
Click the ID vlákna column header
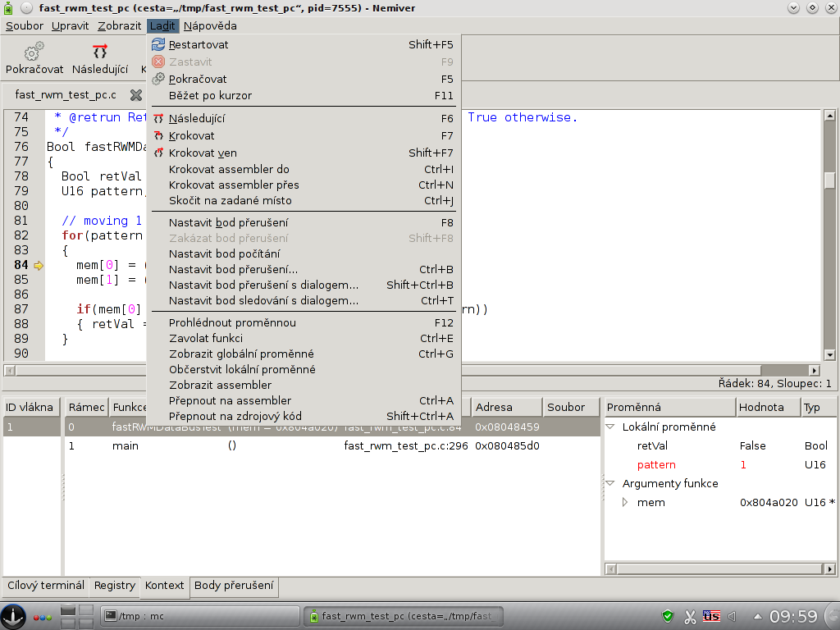(32, 407)
